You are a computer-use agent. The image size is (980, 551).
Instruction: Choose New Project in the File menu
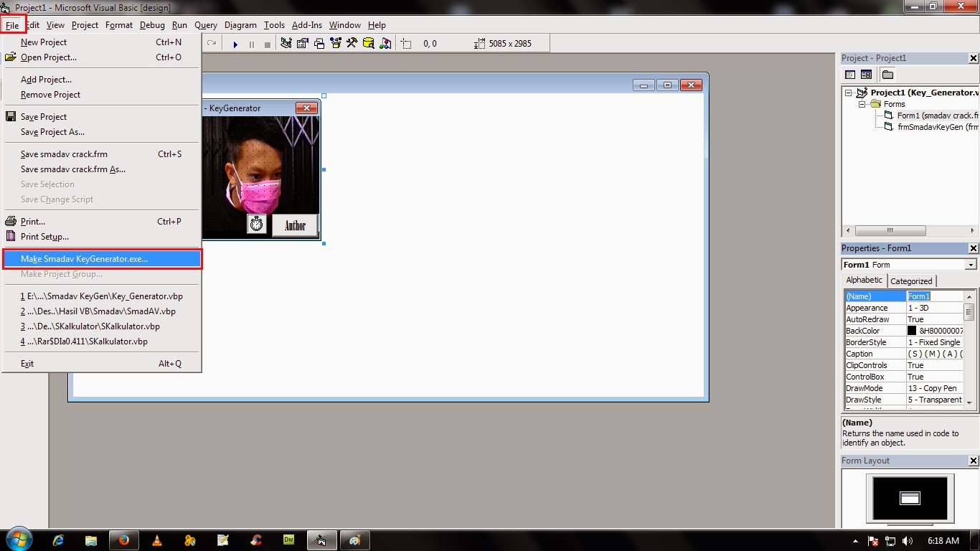click(102, 42)
